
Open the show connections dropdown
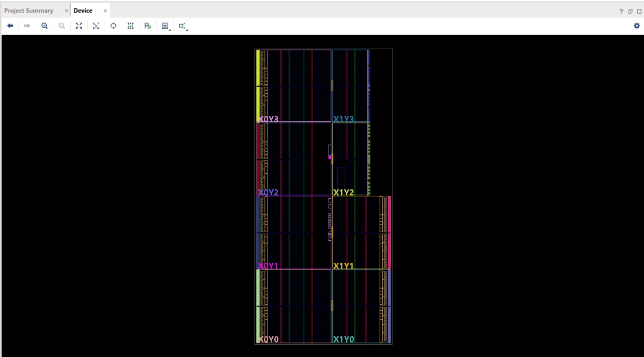click(183, 26)
